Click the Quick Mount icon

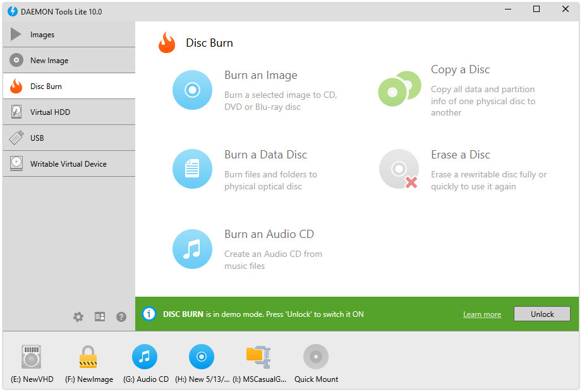[x=315, y=357]
